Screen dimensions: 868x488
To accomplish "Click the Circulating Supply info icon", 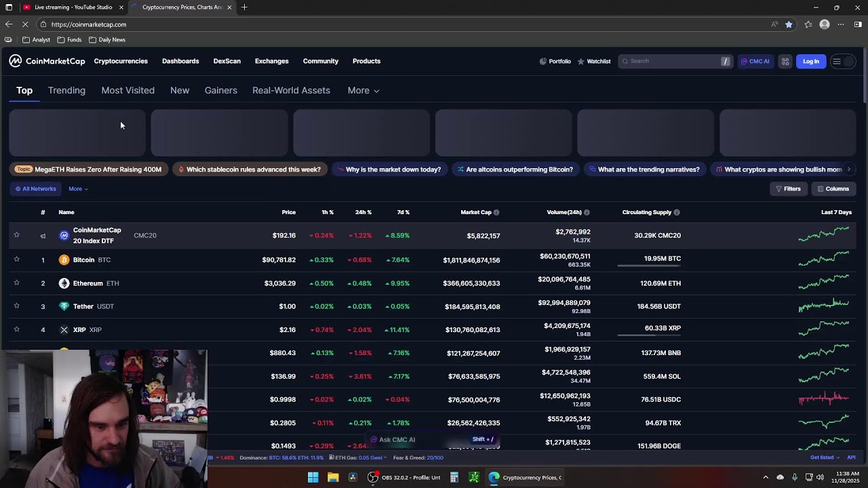I will pyautogui.click(x=676, y=212).
